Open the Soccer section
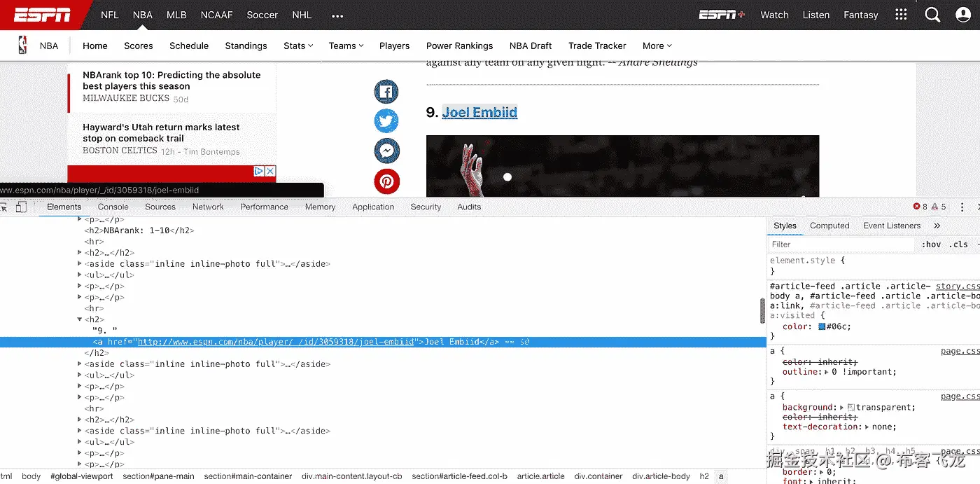Viewport: 980px width, 484px height. (262, 15)
